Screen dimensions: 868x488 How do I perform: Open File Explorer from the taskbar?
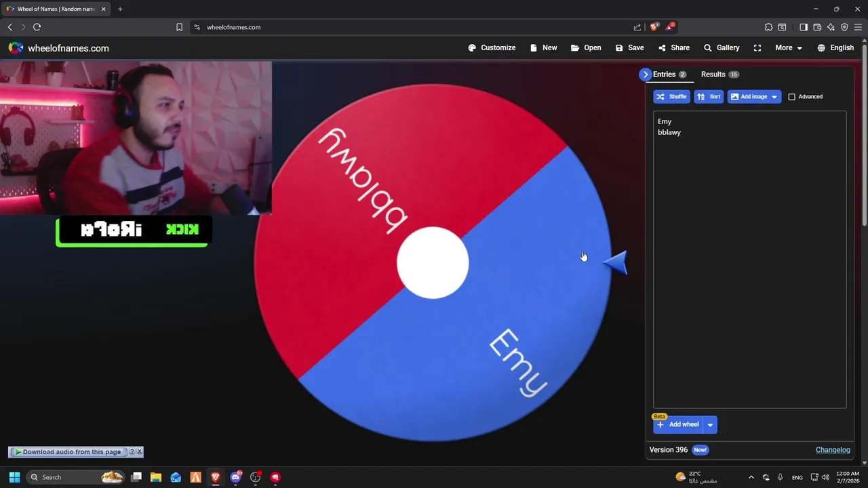tap(156, 477)
